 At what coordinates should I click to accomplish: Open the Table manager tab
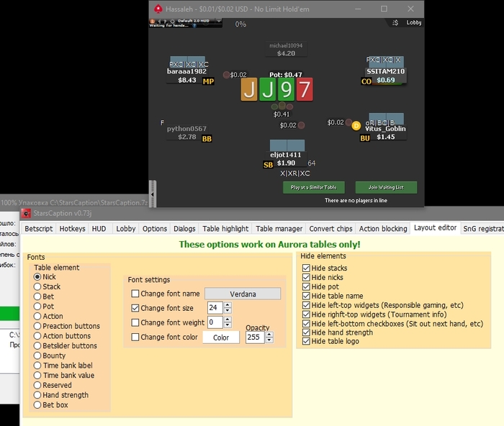tap(279, 228)
